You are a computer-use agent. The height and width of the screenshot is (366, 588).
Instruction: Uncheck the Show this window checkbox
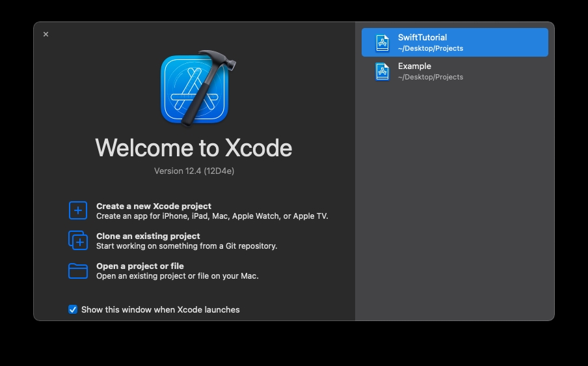(x=73, y=309)
